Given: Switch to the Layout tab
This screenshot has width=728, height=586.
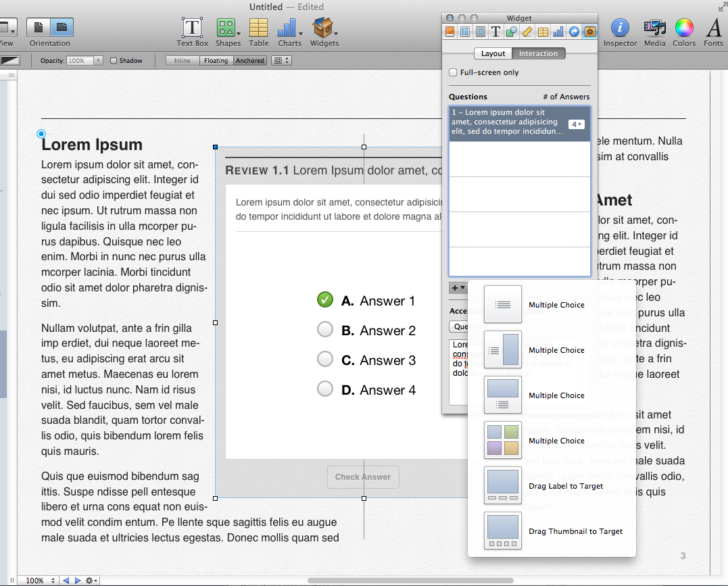Looking at the screenshot, I should point(493,53).
